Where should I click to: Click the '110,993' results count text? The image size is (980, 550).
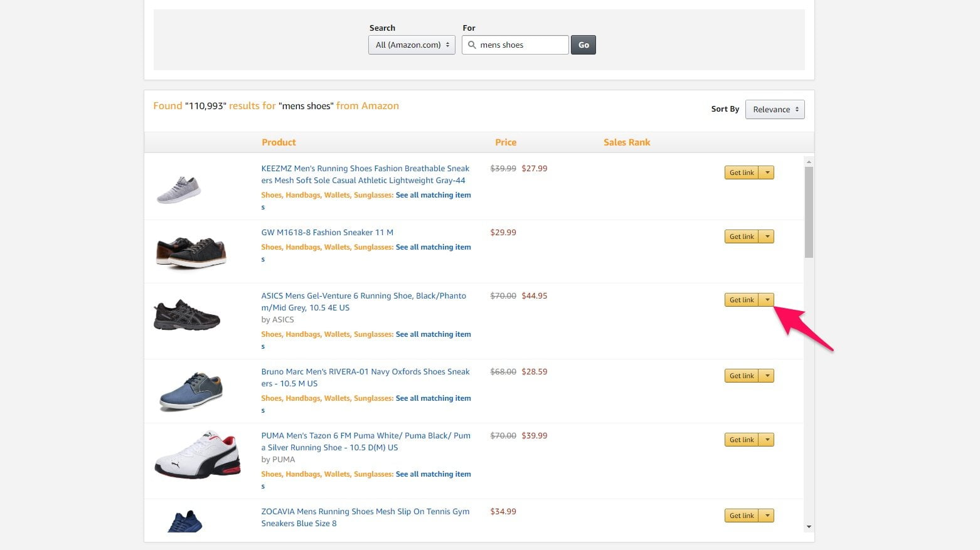click(x=206, y=106)
